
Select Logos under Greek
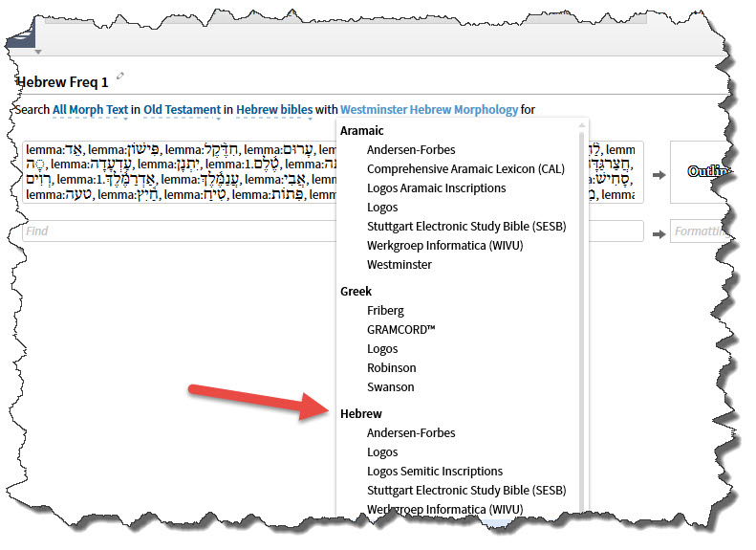(x=382, y=349)
